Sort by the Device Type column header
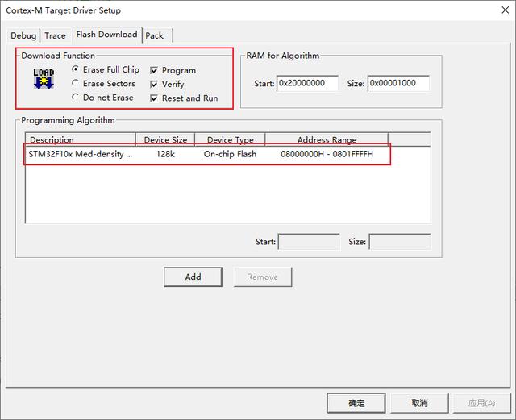Viewport: 516px width, 420px height. (230, 140)
